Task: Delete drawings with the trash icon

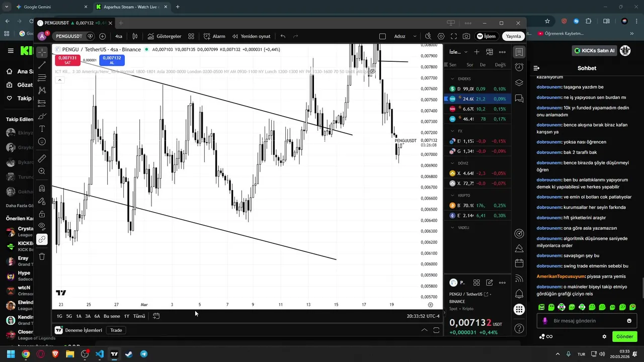Action: 42,256
